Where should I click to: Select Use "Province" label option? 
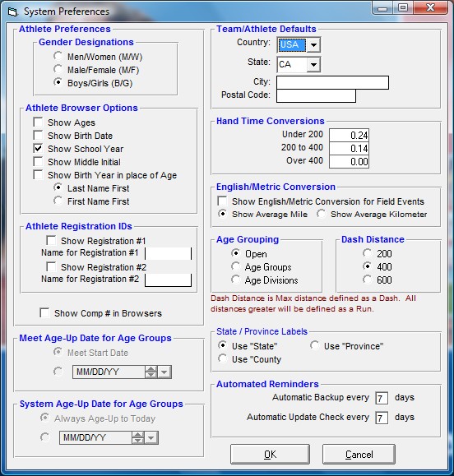point(315,345)
